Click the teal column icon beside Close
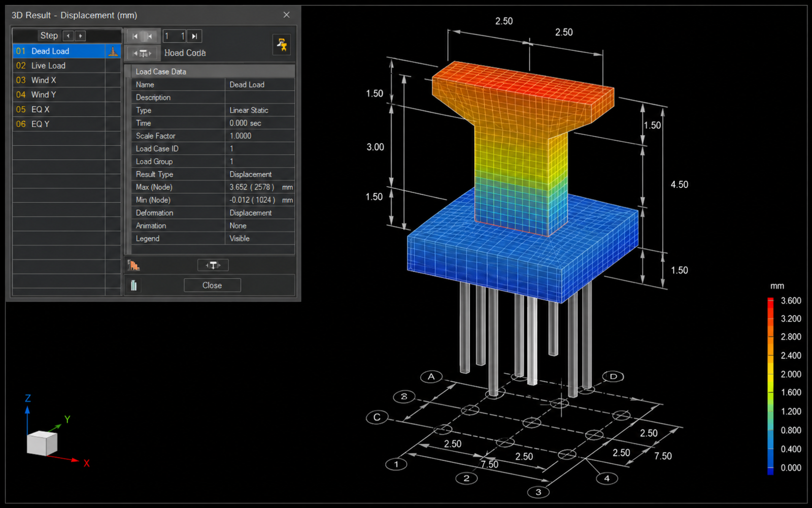 click(133, 285)
